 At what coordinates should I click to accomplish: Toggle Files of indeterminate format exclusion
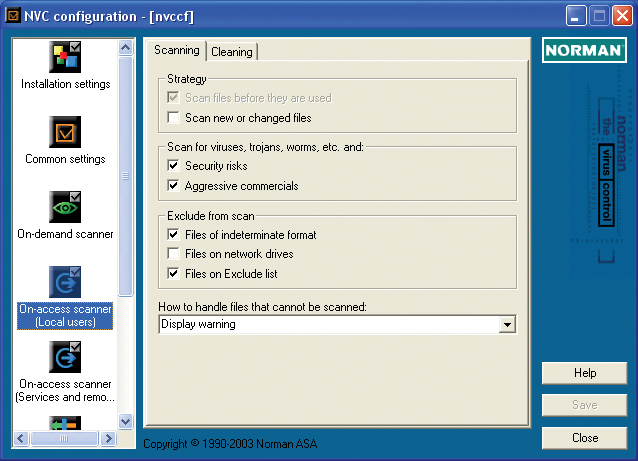[173, 234]
